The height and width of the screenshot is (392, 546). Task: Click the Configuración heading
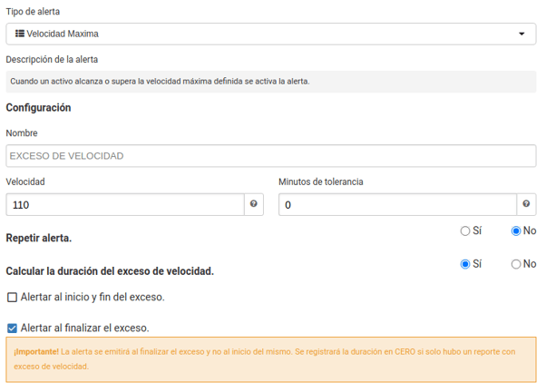click(x=38, y=108)
